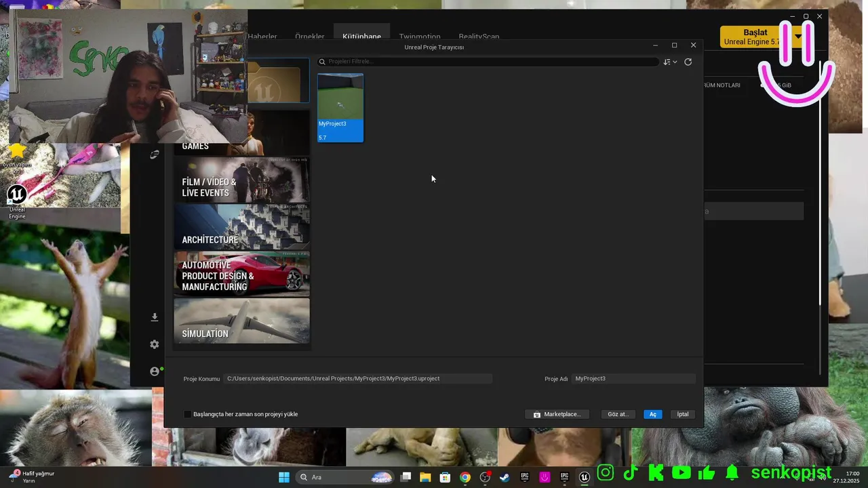
Task: Open Microsoft Store from the taskbar
Action: [445, 477]
